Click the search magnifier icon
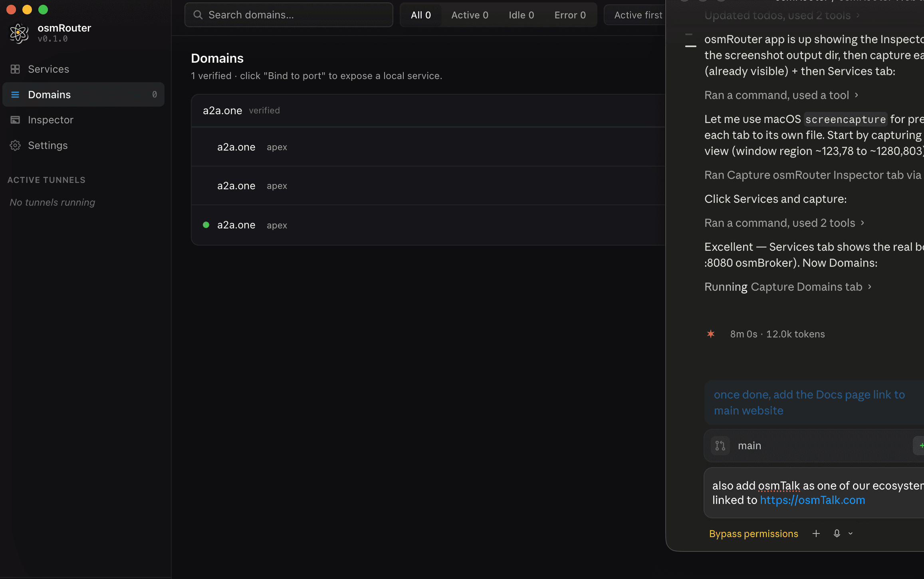Screen dimensions: 924x579 [x=198, y=15]
